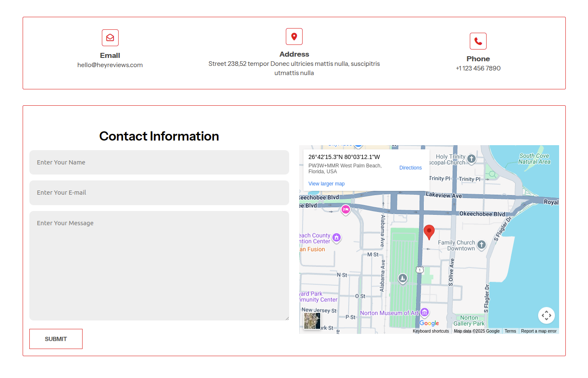Open the Directions link on map
This screenshot has height=378, width=588.
click(410, 168)
